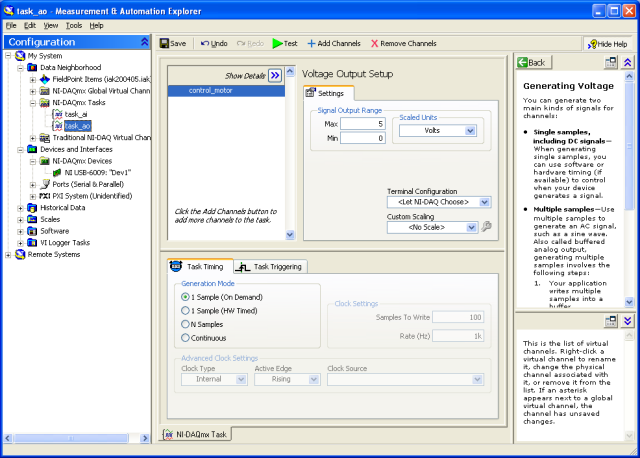Click Add Channels in the toolbar
This screenshot has height=458, width=640.
click(x=334, y=43)
